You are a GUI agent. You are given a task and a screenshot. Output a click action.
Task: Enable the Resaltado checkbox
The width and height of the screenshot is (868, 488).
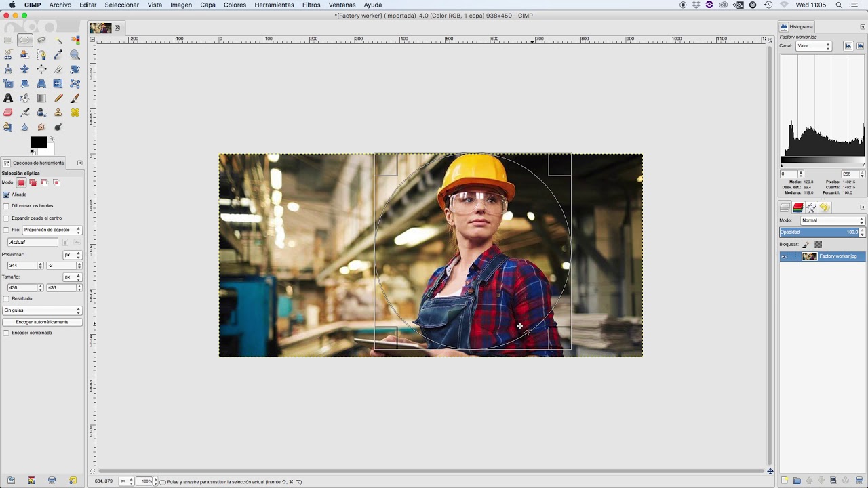(6, 298)
